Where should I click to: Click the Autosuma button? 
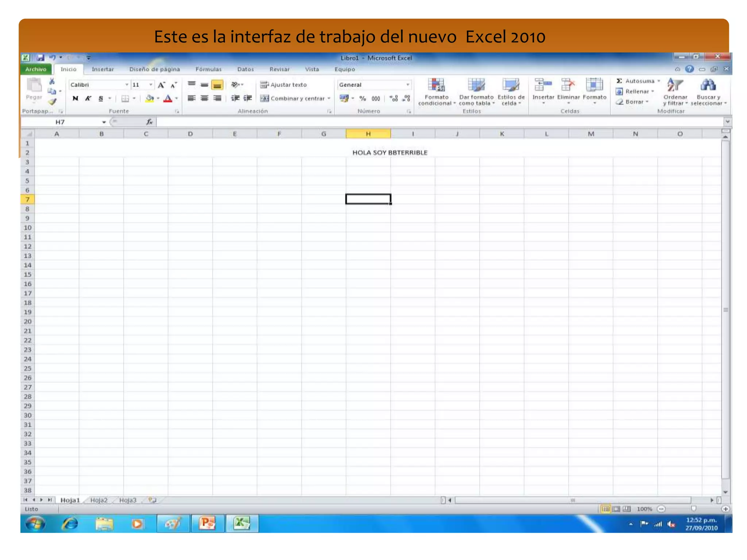point(638,81)
